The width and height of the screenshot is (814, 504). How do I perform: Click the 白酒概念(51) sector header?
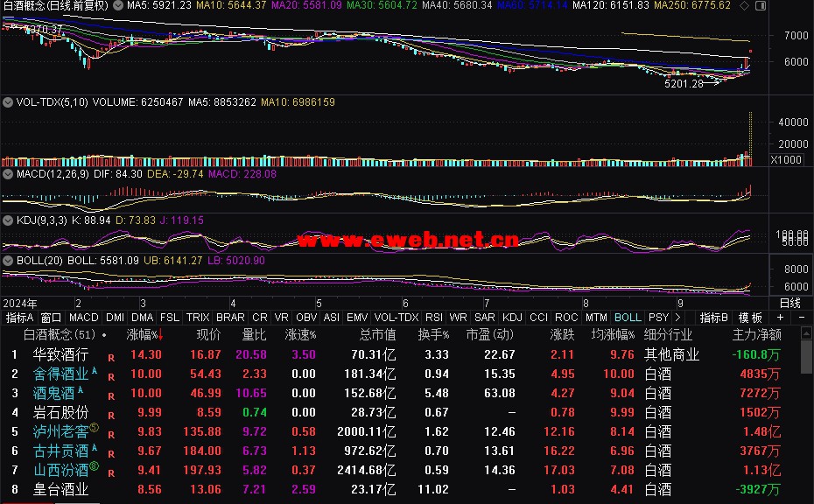point(59,335)
